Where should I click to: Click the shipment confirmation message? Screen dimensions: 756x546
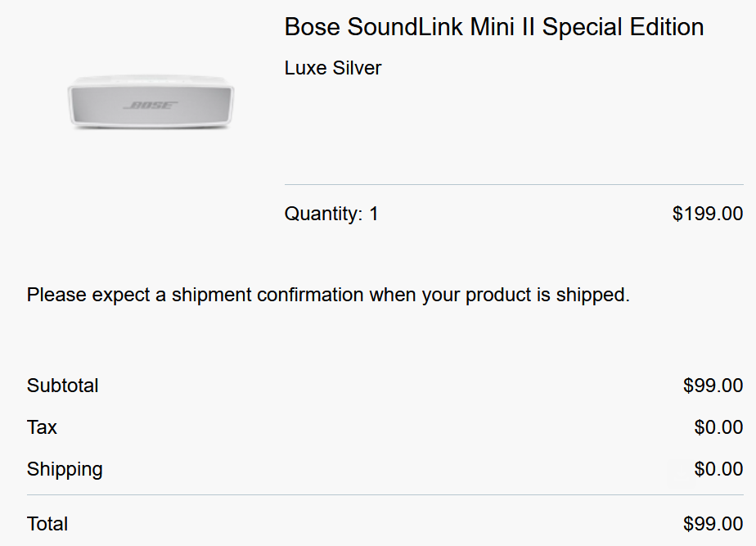pos(328,295)
